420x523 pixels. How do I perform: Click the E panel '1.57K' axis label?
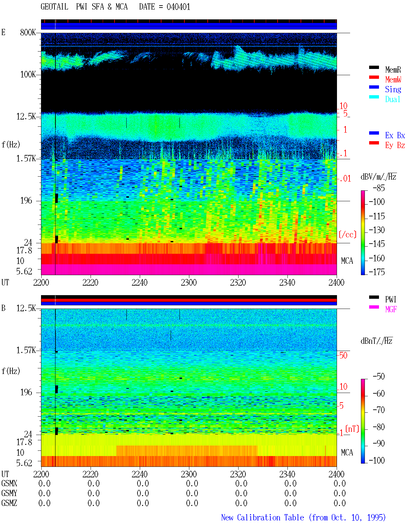point(26,159)
